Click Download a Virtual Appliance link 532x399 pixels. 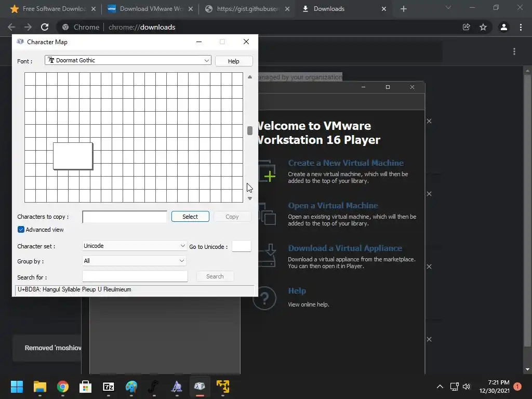pyautogui.click(x=345, y=248)
